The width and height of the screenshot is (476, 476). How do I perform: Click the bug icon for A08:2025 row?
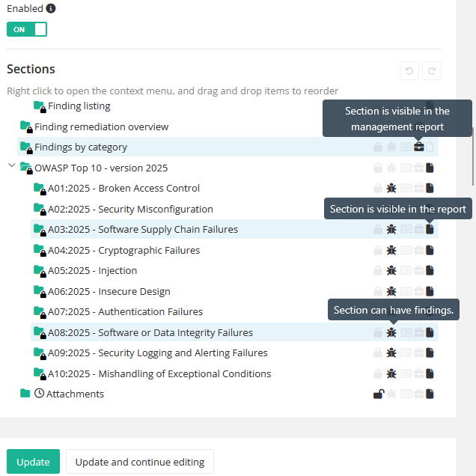[391, 332]
